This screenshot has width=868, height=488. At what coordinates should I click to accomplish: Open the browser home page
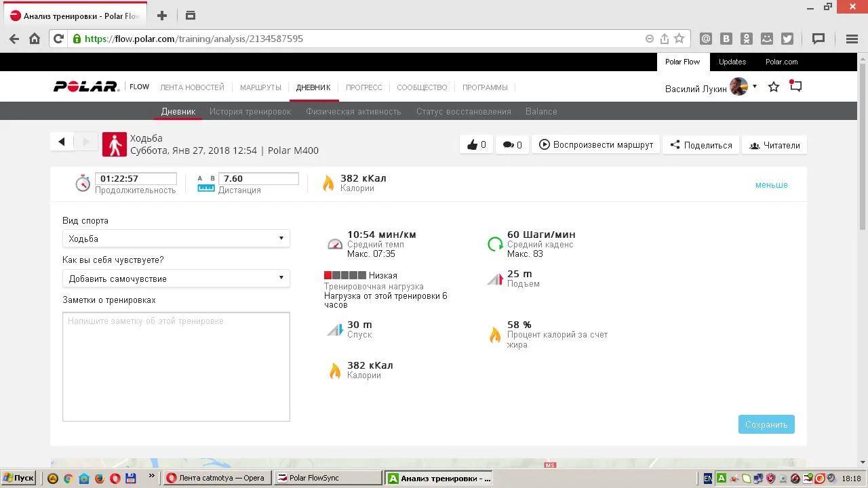tap(35, 39)
